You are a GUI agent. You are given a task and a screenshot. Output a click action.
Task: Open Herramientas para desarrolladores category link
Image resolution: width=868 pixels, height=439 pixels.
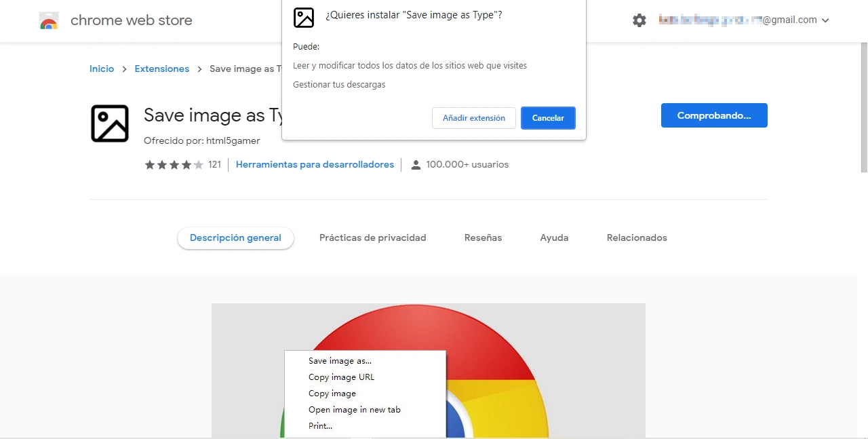(315, 164)
